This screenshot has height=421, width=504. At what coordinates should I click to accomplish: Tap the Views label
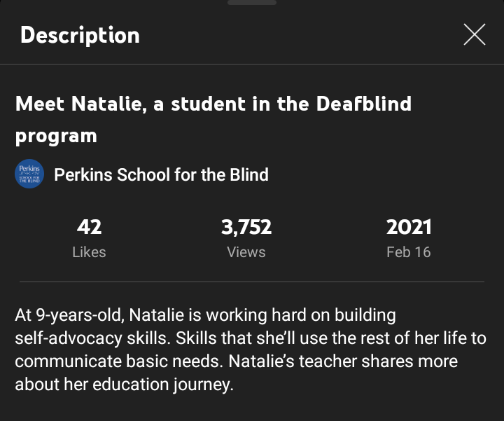tap(246, 252)
